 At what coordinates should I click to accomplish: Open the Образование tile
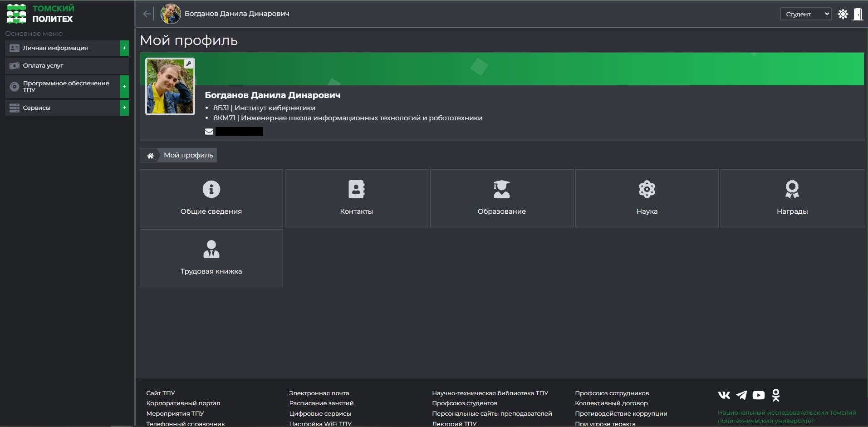502,198
